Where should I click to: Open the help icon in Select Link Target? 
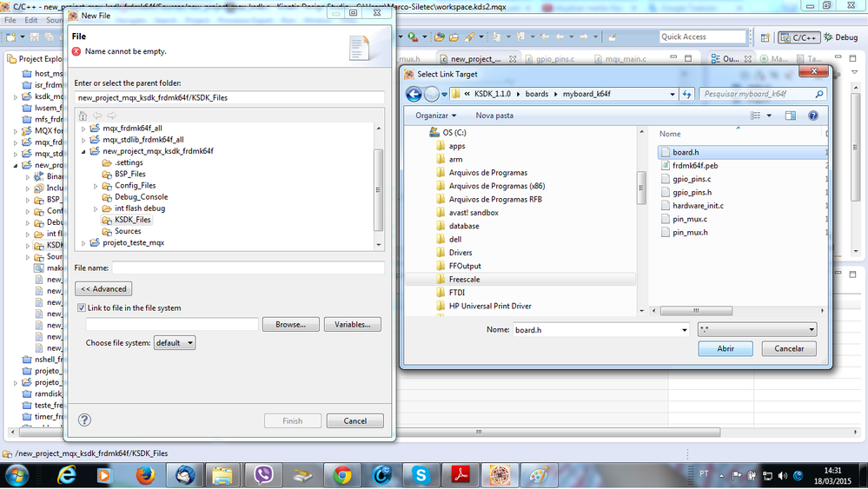(813, 116)
